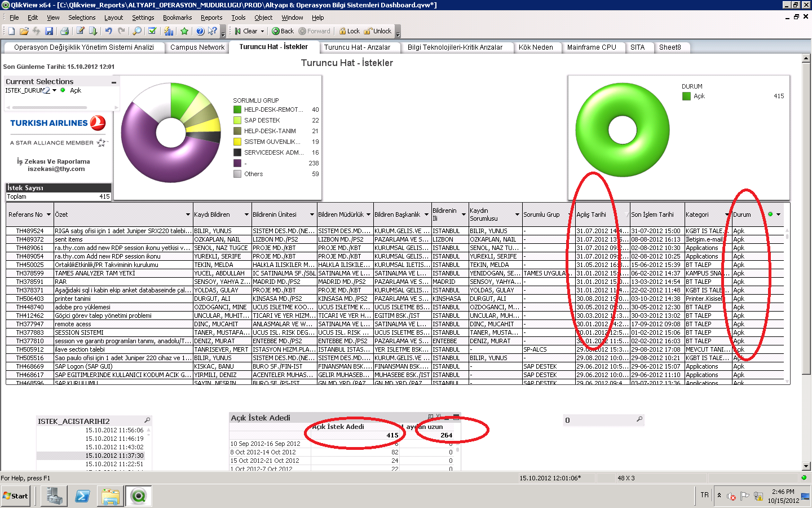The width and height of the screenshot is (812, 508).
Task: Click the Save disk icon in toolbar
Action: pos(49,31)
